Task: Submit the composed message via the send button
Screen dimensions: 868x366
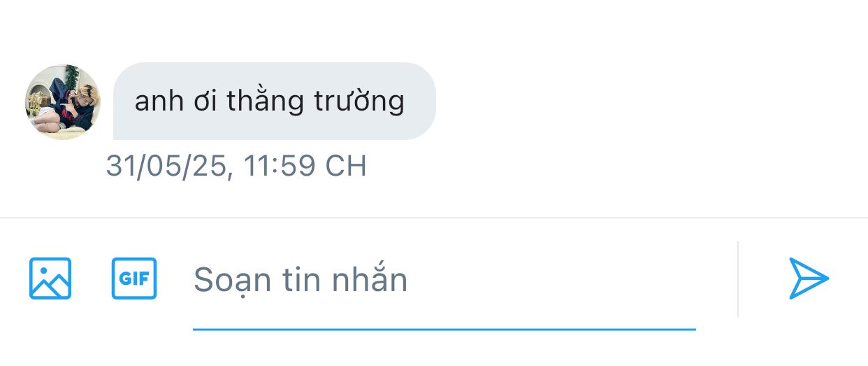Action: (x=809, y=279)
